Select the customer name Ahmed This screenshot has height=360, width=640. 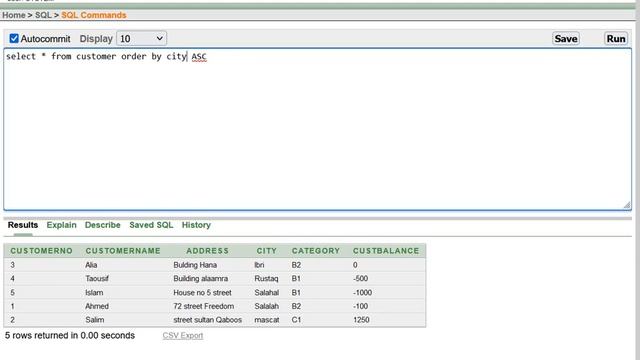(x=97, y=306)
